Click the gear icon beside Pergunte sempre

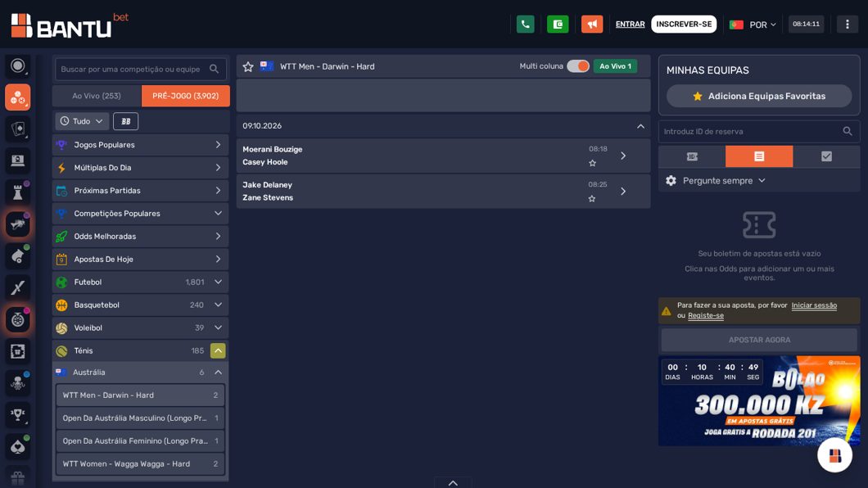click(x=671, y=181)
